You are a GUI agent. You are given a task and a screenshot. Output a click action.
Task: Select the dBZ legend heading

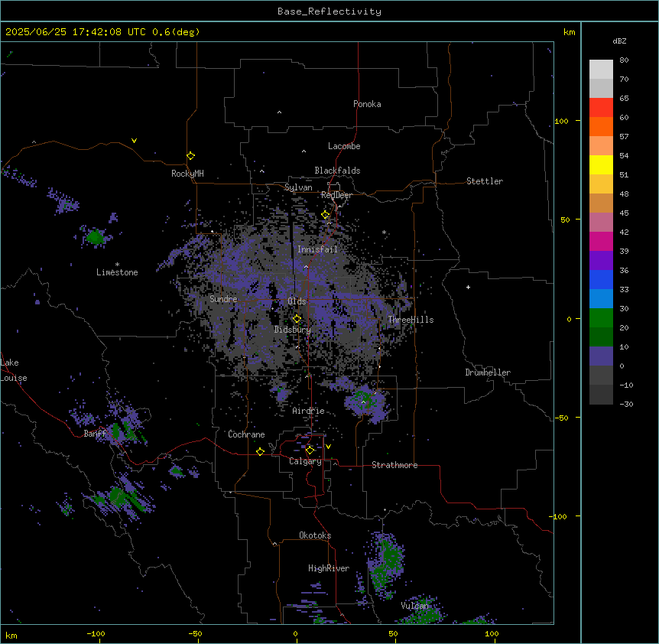point(619,41)
